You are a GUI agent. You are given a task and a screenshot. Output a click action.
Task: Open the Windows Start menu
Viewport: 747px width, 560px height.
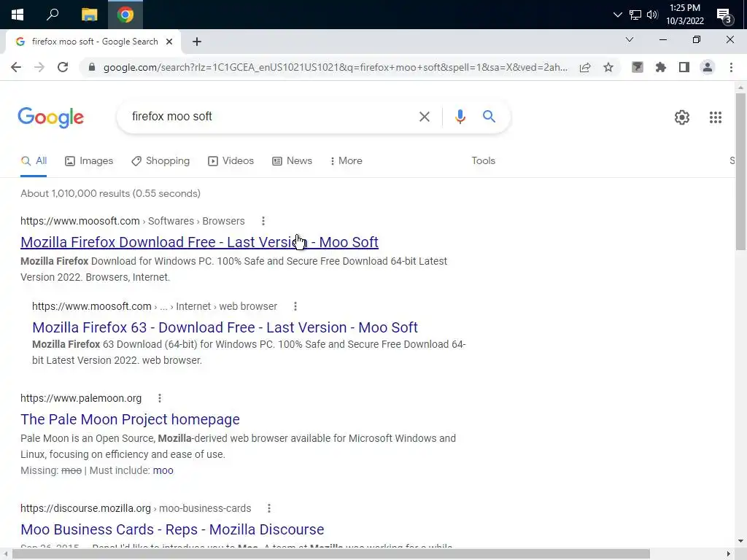click(x=18, y=15)
